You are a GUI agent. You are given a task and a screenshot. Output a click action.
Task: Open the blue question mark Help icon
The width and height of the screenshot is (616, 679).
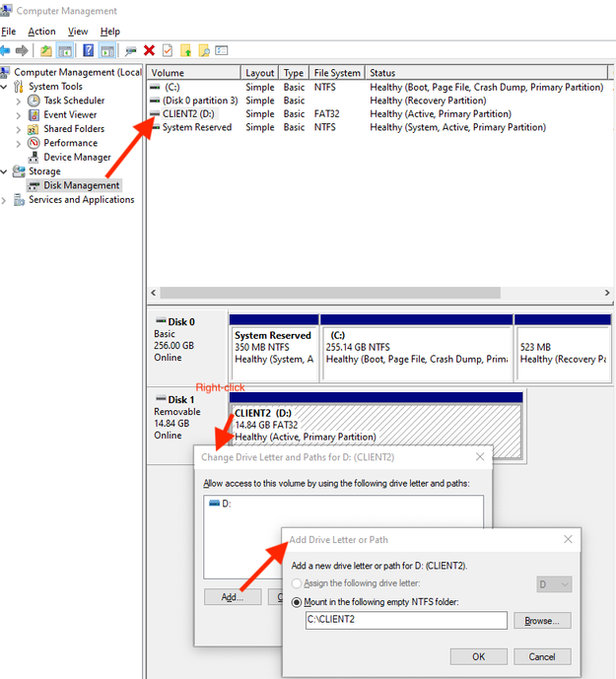[89, 50]
